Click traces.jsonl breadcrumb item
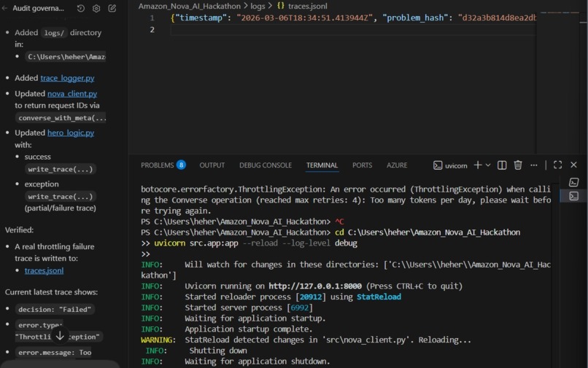Screen dimensions: 588x368 coord(308,6)
